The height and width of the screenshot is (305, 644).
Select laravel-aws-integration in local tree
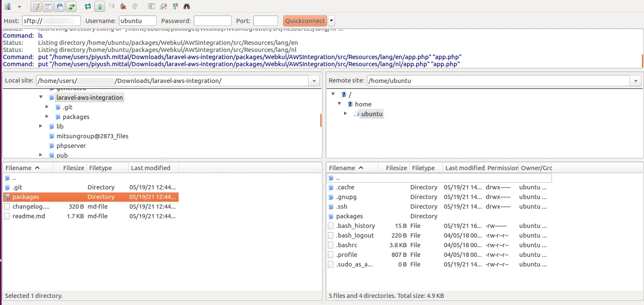click(90, 98)
